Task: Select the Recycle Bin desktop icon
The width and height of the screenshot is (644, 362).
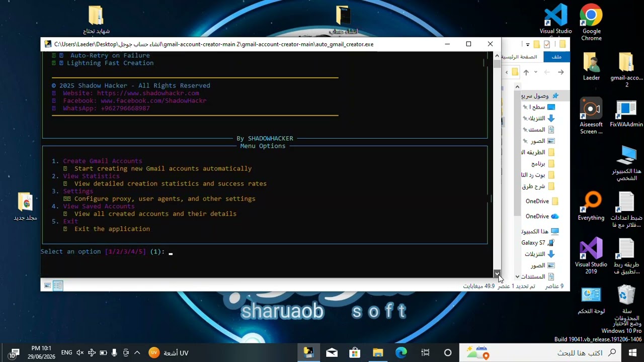Action: 626,303
